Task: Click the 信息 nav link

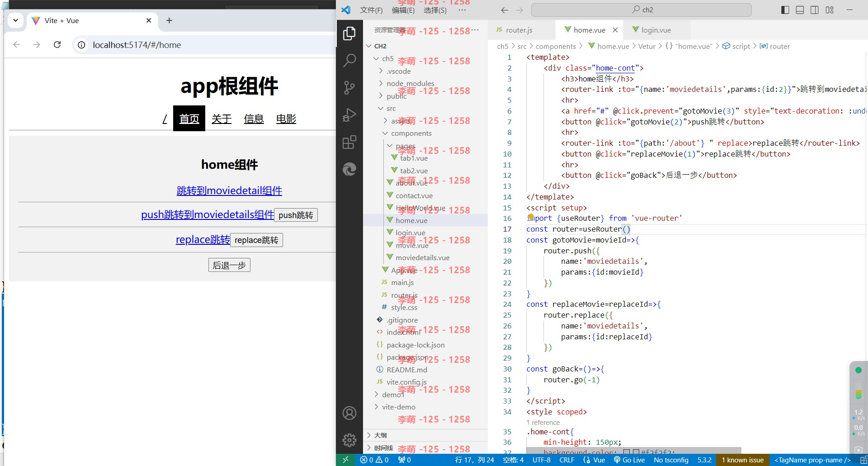Action: point(254,119)
